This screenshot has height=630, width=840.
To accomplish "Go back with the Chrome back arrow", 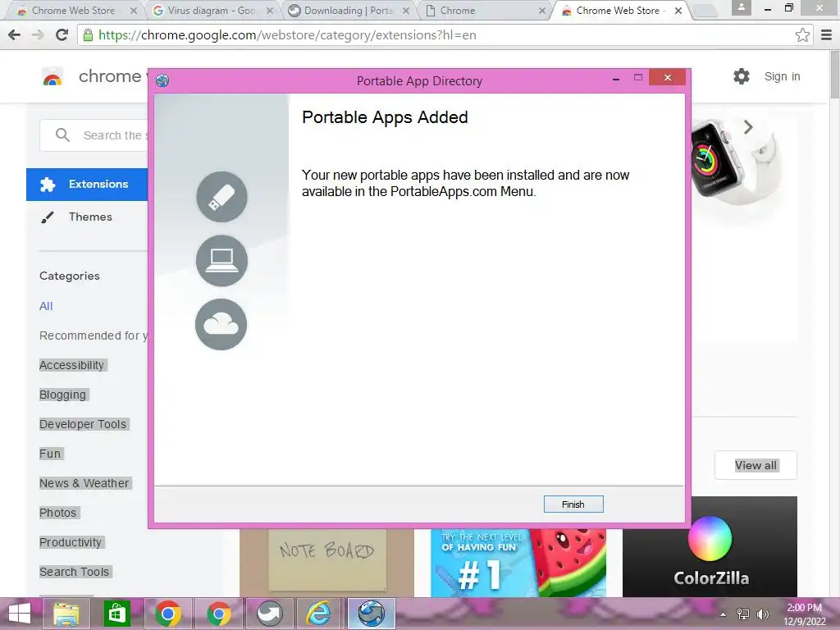I will pyautogui.click(x=15, y=34).
